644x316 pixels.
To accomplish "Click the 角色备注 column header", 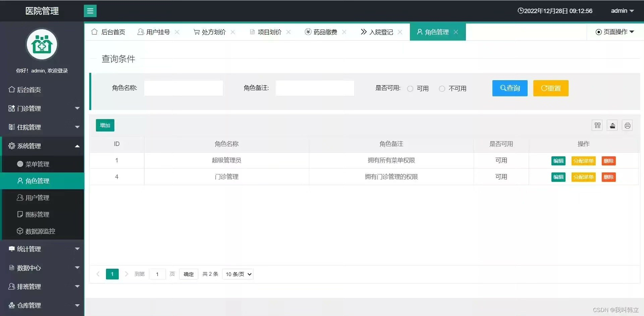I will (x=391, y=144).
